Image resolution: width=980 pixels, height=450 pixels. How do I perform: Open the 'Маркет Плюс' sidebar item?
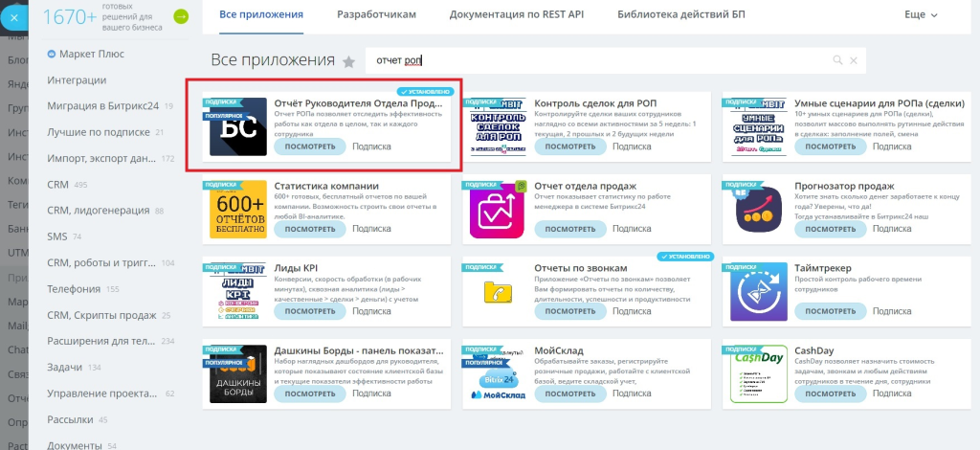(85, 54)
